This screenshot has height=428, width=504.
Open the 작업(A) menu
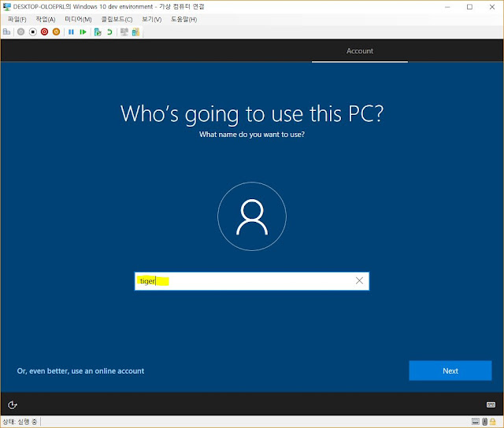46,19
